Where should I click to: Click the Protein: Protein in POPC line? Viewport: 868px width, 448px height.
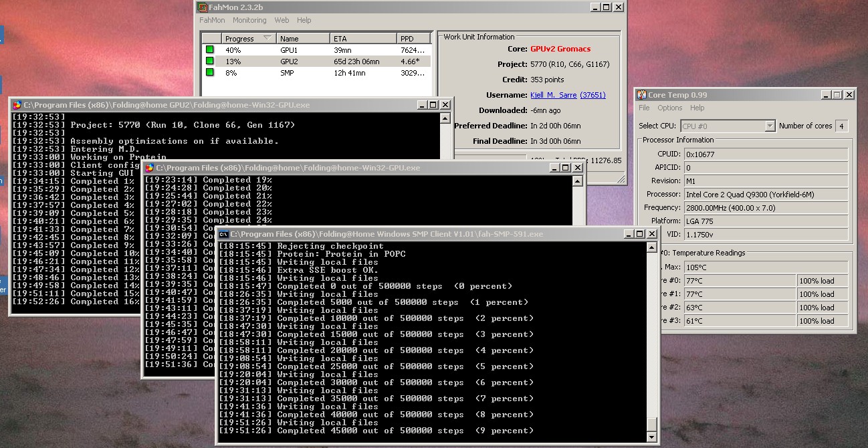[x=312, y=254]
